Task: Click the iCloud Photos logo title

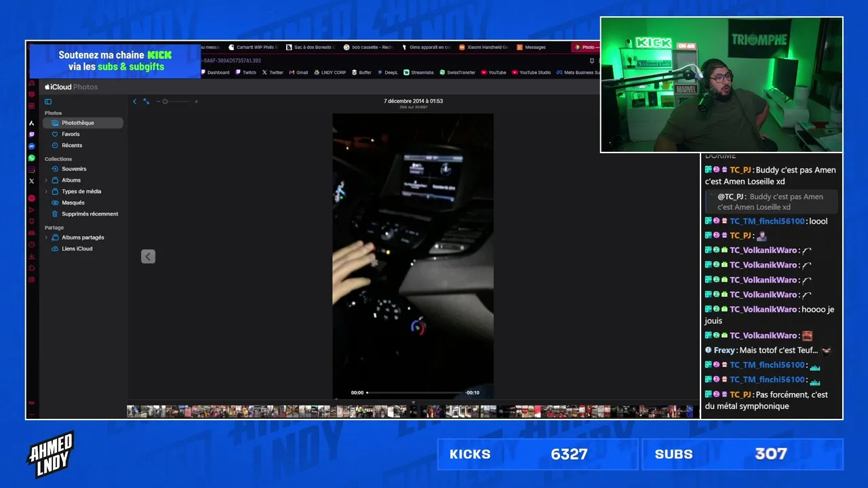Action: pyautogui.click(x=71, y=87)
